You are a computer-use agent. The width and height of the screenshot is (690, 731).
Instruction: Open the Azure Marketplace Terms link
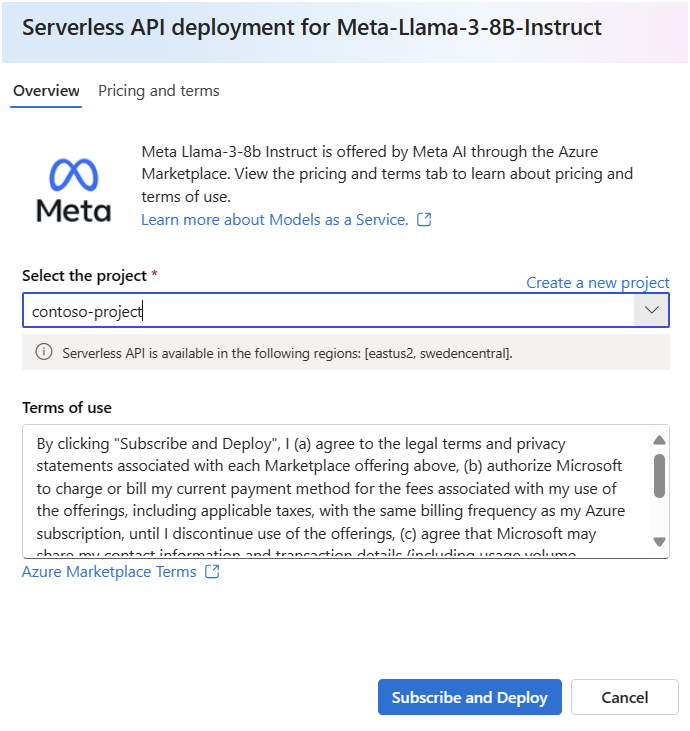pyautogui.click(x=109, y=572)
